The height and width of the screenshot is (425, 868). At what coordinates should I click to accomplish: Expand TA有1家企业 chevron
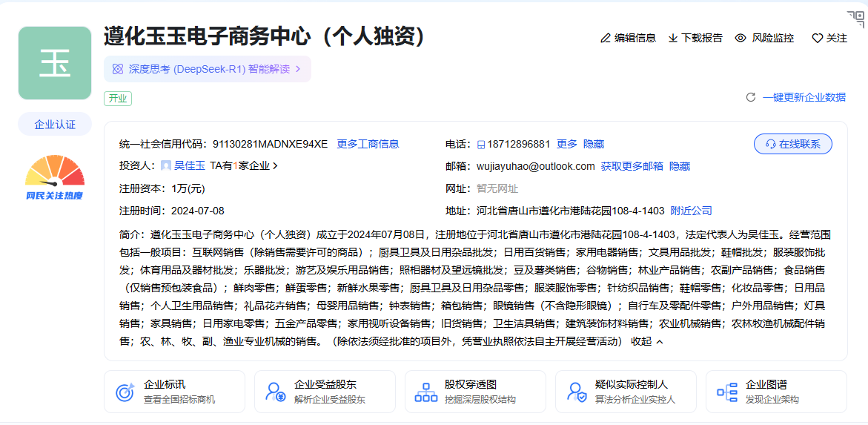click(x=276, y=165)
